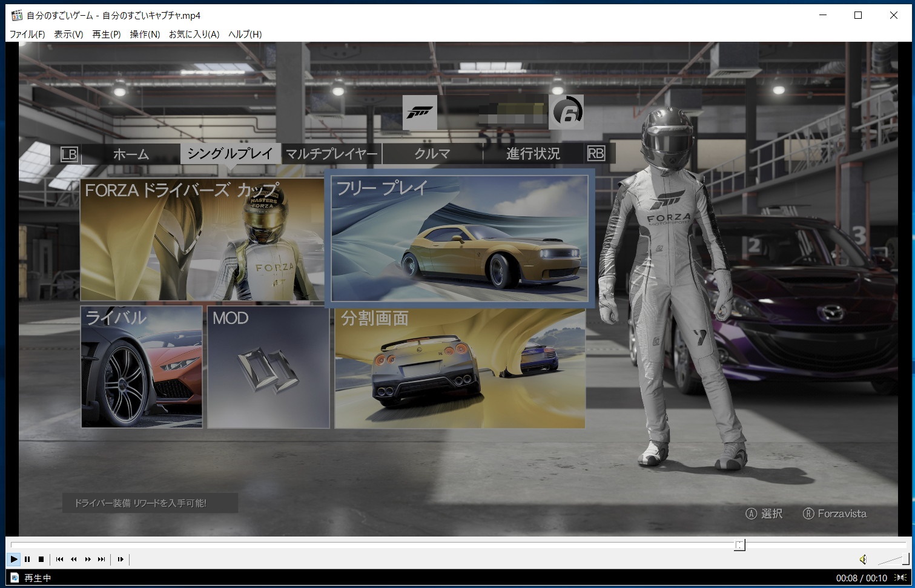This screenshot has width=915, height=588.
Task: Open the ファイル(F) menu
Action: tap(27, 34)
